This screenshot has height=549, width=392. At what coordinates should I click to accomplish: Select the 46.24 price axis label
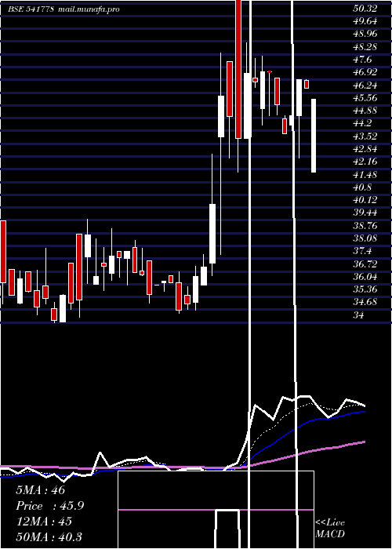(365, 85)
